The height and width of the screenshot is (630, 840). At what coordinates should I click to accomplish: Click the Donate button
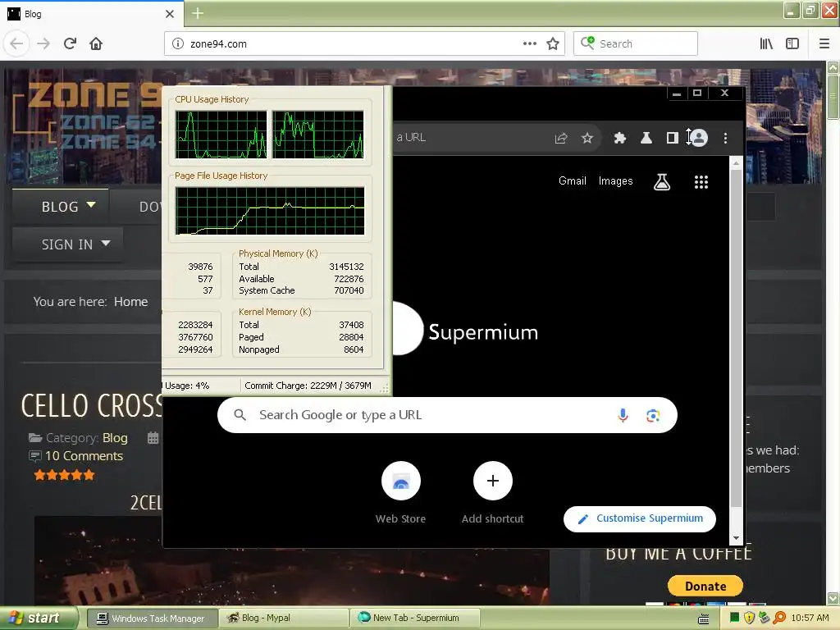(x=705, y=586)
